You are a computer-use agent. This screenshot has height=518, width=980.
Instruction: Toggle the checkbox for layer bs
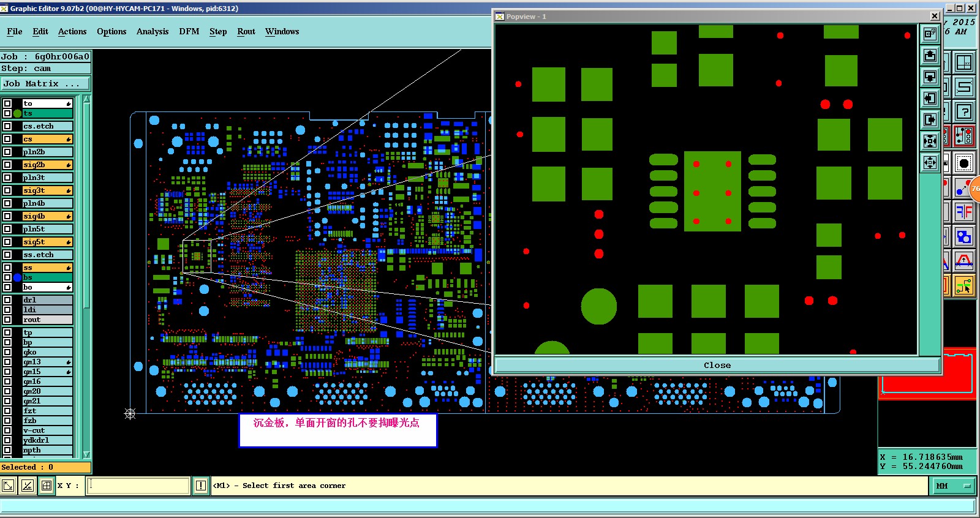(x=7, y=277)
